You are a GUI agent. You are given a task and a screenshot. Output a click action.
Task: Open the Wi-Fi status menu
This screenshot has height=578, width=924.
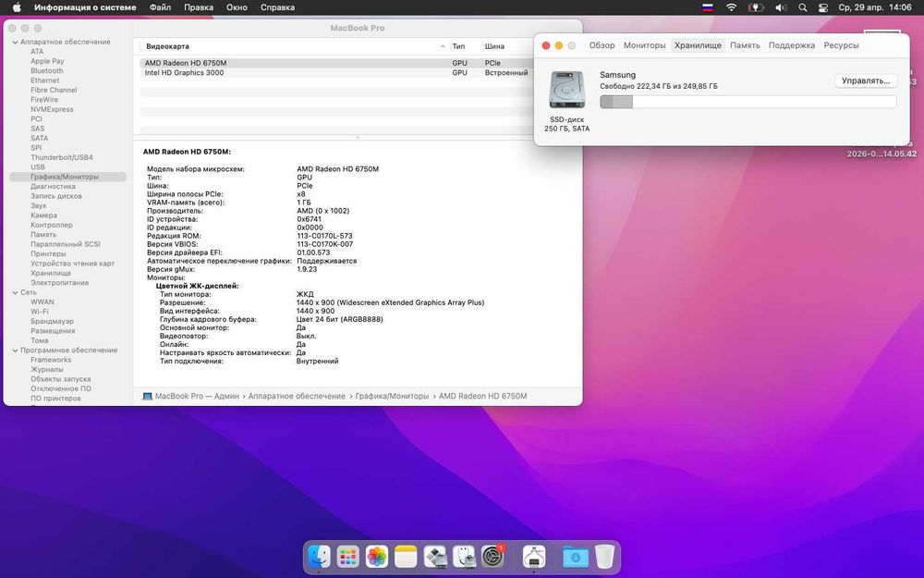[731, 7]
